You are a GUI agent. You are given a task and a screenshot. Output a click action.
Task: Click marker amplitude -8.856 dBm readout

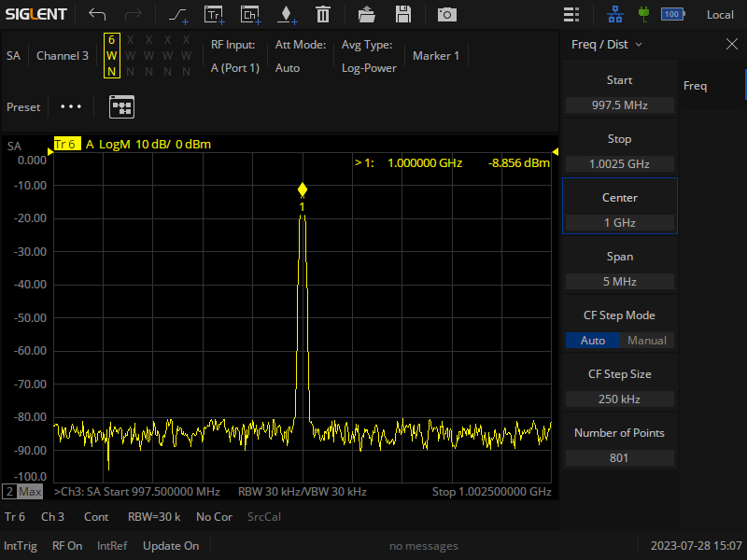(x=519, y=162)
